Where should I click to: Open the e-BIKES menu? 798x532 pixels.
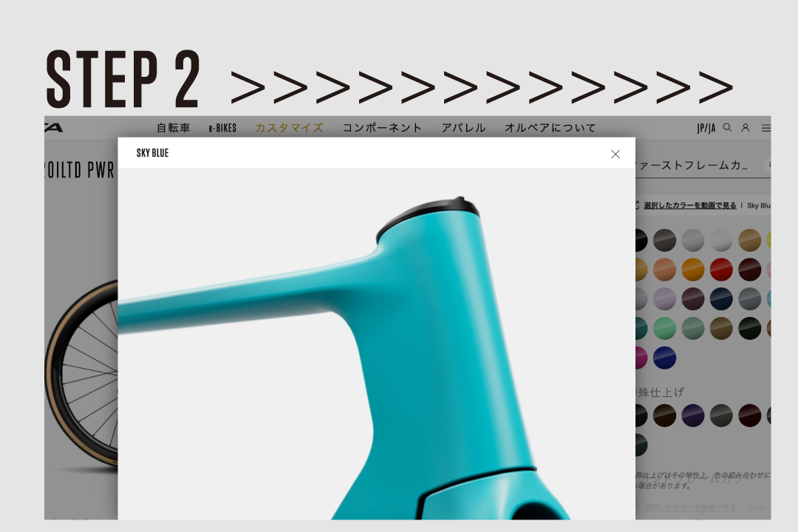click(222, 129)
